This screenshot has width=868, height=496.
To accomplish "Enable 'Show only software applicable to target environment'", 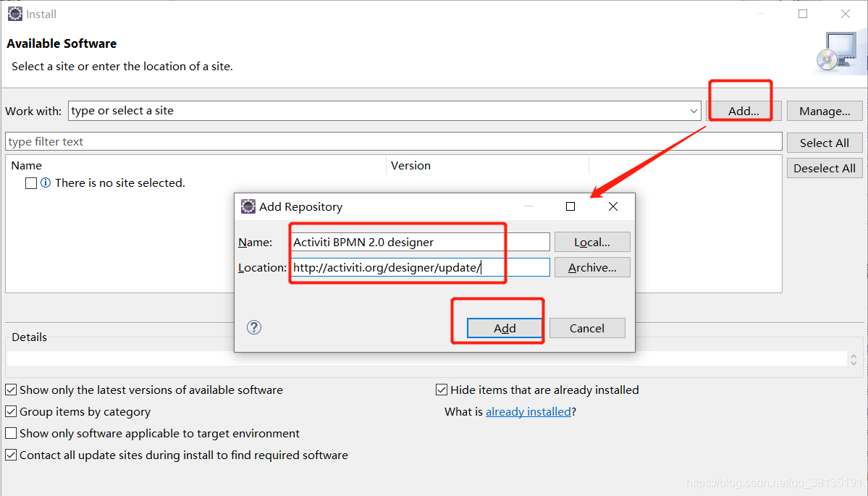I will click(x=11, y=433).
